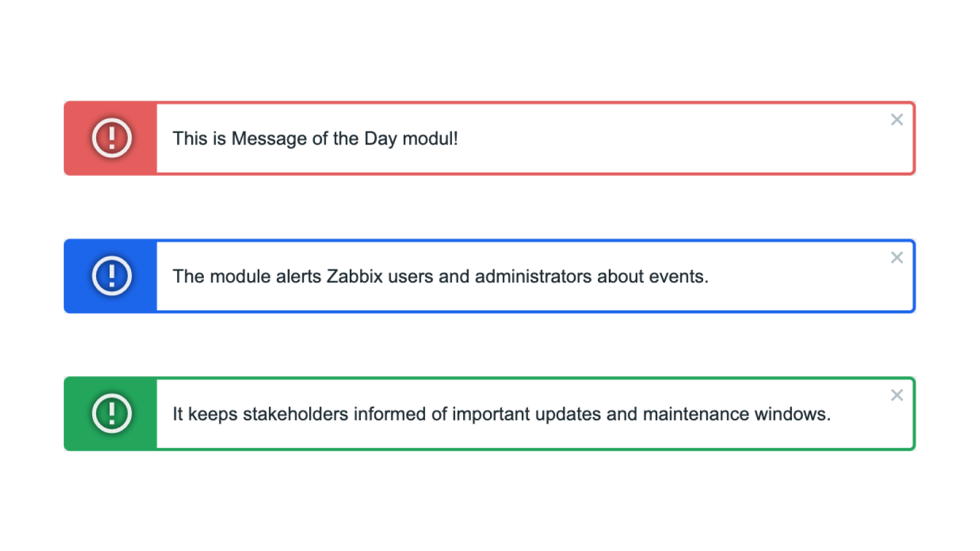Click the word "maintenance" in the green banner

coord(696,414)
